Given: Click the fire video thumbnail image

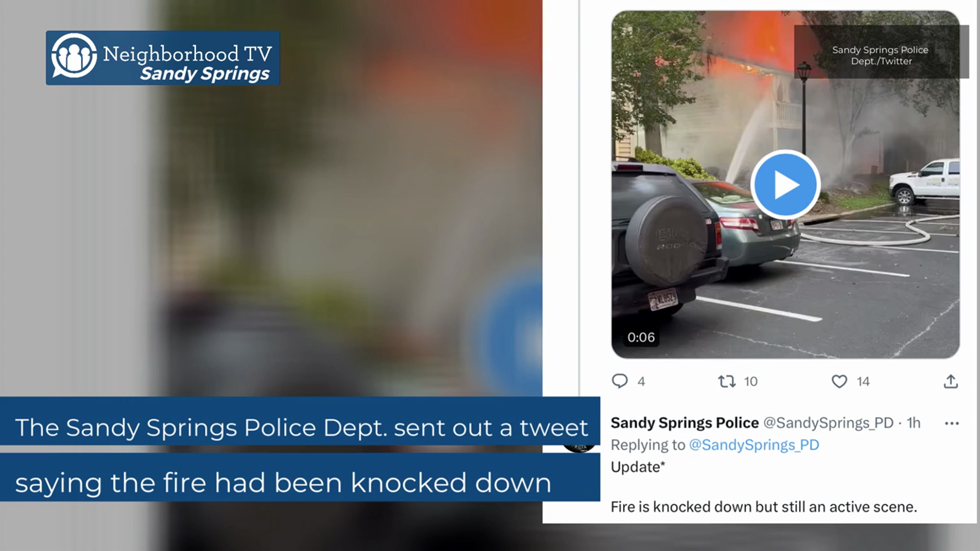Looking at the screenshot, I should click(x=786, y=184).
